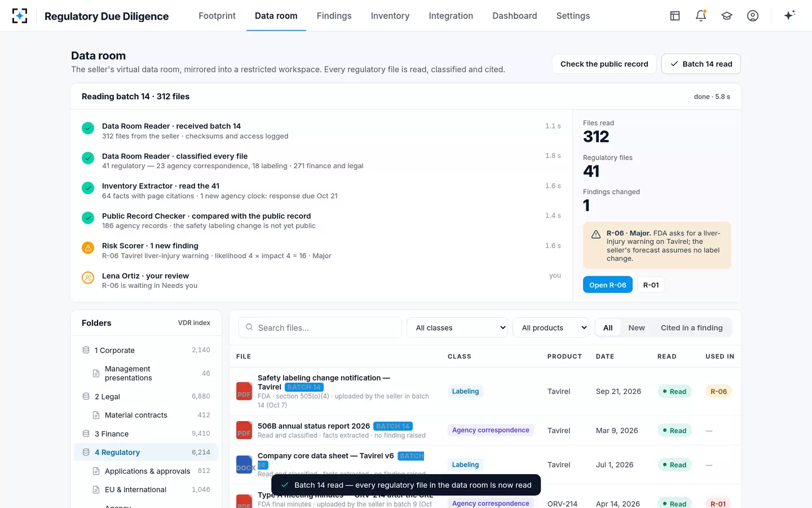Select the Cited in a finding filter
The width and height of the screenshot is (812, 508).
[x=691, y=327]
